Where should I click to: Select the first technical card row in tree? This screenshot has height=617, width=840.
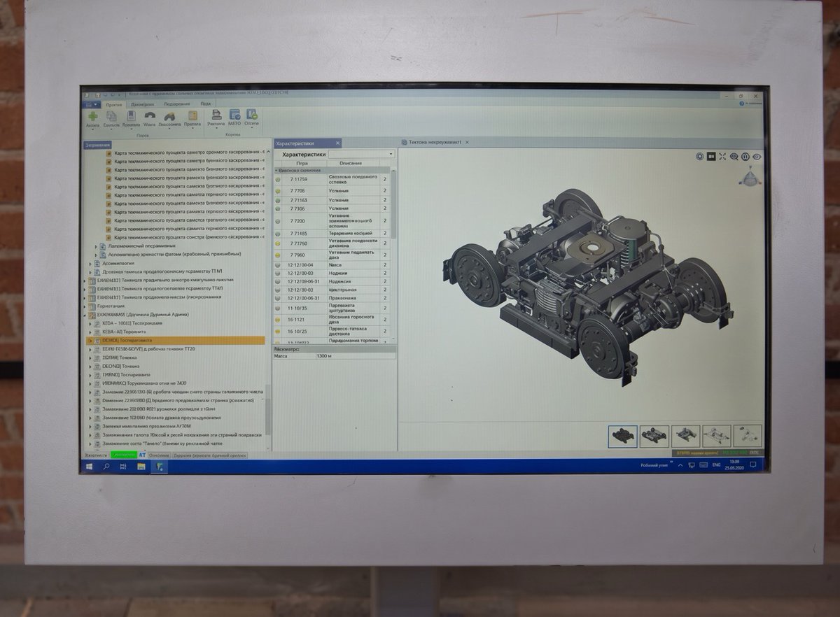(185, 152)
